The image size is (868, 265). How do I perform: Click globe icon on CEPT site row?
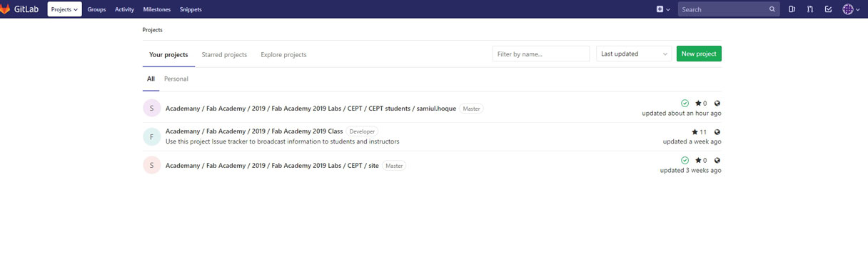pyautogui.click(x=717, y=161)
